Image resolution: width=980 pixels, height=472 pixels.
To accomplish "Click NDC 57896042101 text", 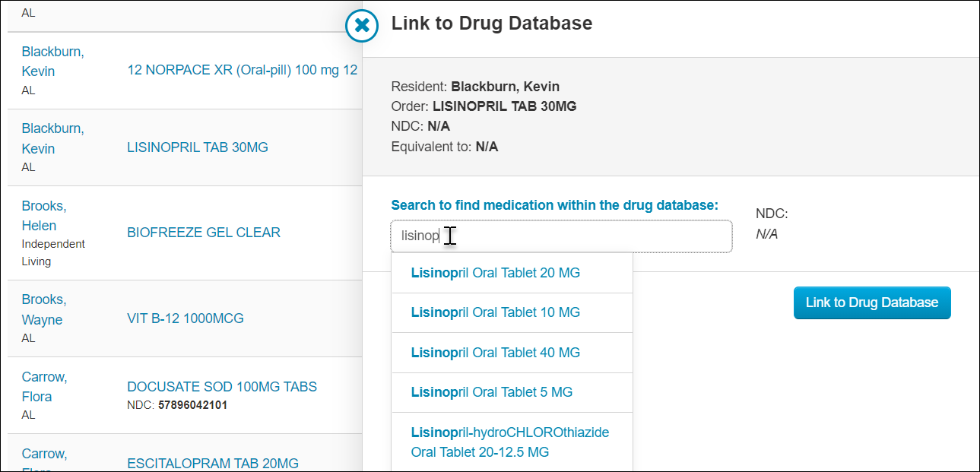I will click(x=177, y=405).
